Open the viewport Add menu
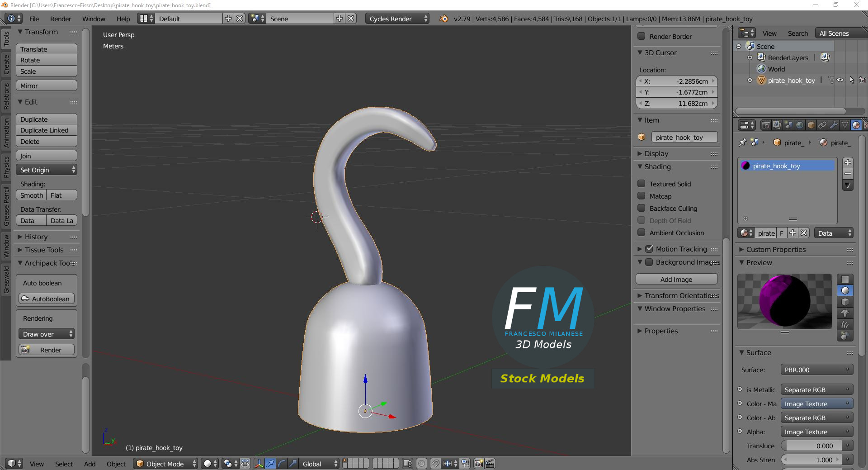Image resolution: width=868 pixels, height=470 pixels. (90, 464)
